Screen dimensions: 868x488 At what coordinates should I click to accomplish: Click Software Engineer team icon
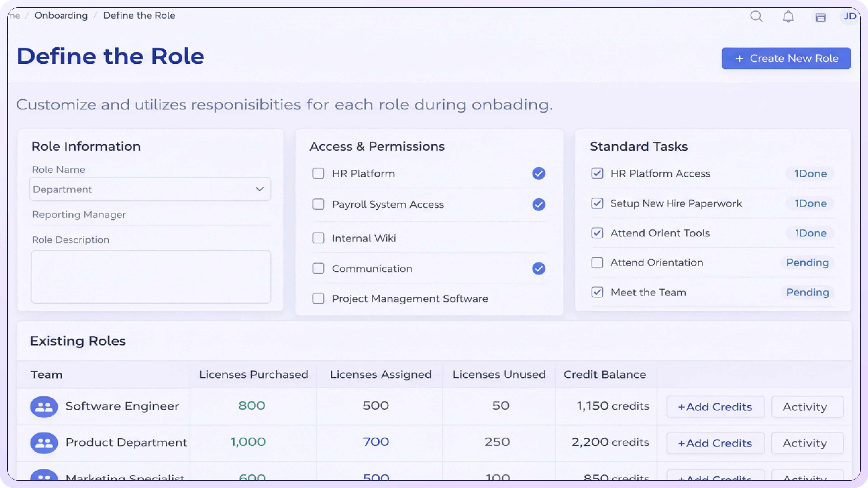click(44, 406)
